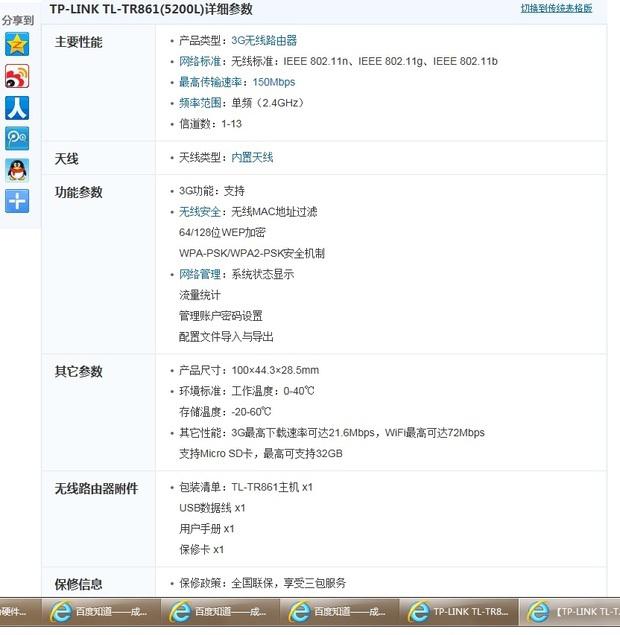This screenshot has width=620, height=635.
Task: Click USB数据线 x1 package item
Action: click(212, 508)
